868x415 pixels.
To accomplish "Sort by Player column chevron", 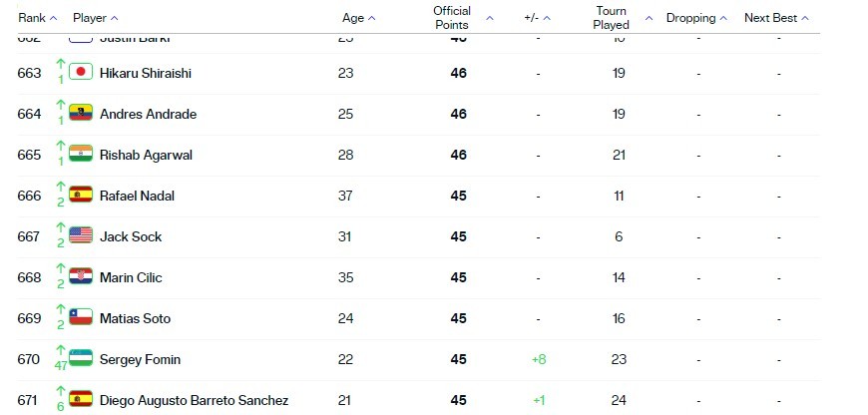I will click(x=114, y=18).
